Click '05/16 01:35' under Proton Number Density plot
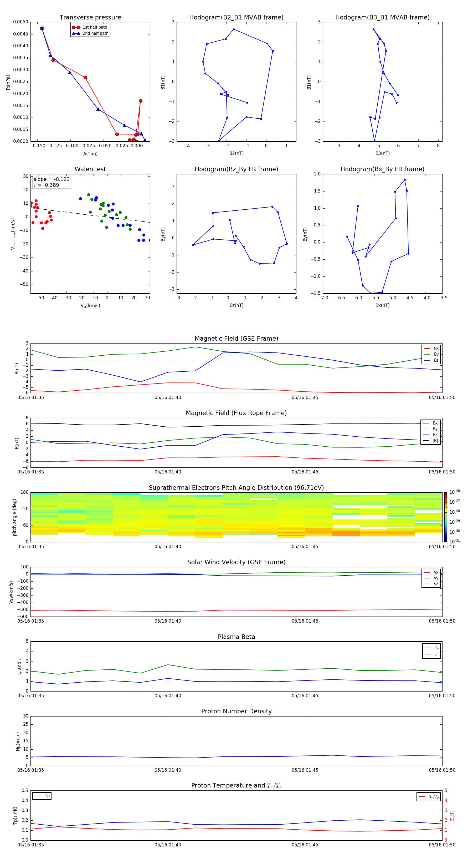Screen dimensions: 473x868 click(x=31, y=770)
